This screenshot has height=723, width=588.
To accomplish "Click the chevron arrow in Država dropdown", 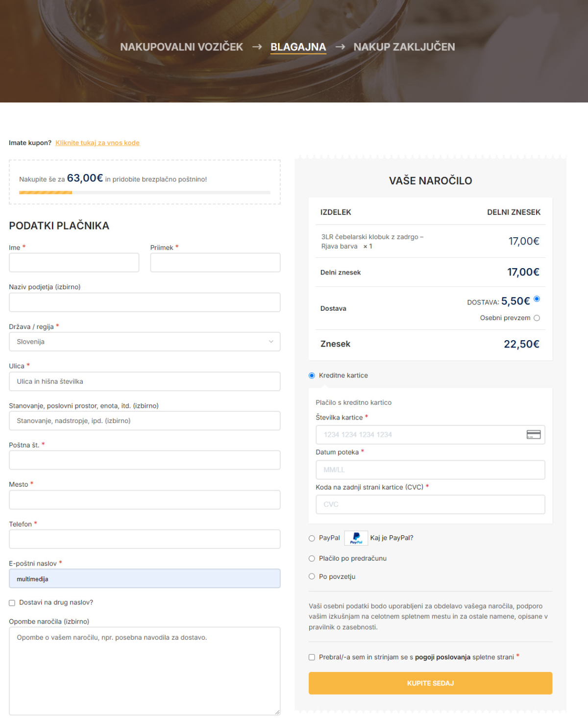I will point(271,342).
